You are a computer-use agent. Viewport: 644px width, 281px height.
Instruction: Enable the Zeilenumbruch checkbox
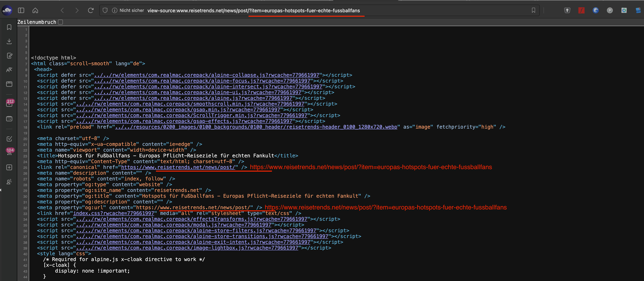[60, 22]
